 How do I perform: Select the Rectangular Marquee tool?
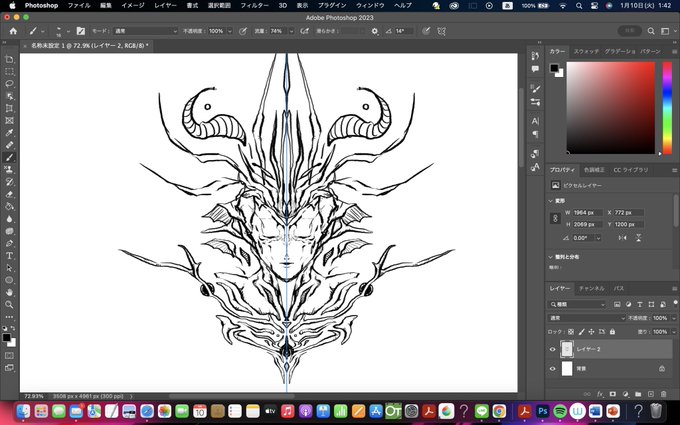click(9, 72)
